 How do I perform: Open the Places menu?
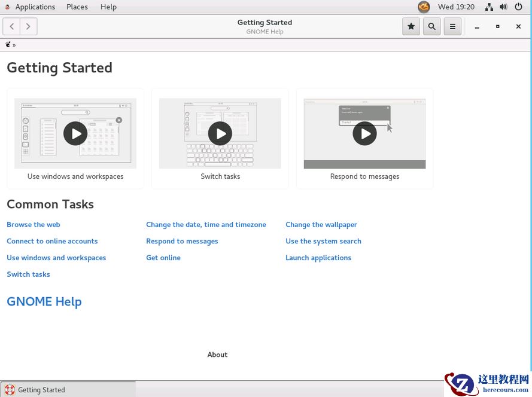click(77, 7)
